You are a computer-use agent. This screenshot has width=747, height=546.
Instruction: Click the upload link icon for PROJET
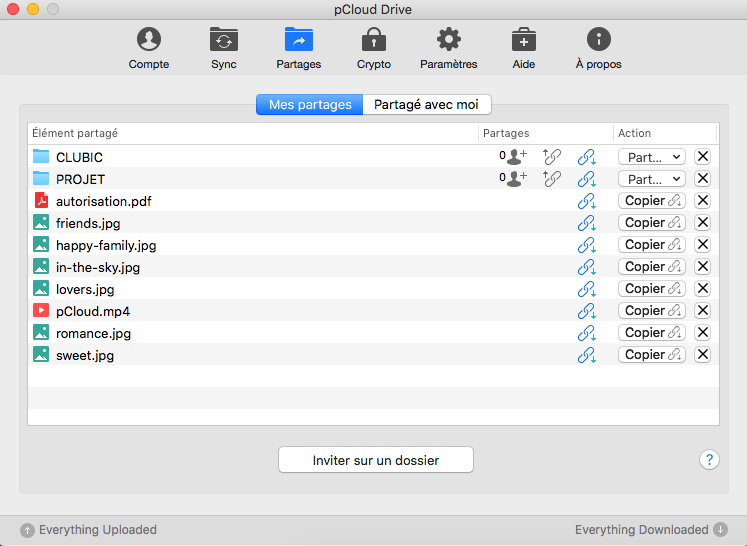click(x=552, y=178)
